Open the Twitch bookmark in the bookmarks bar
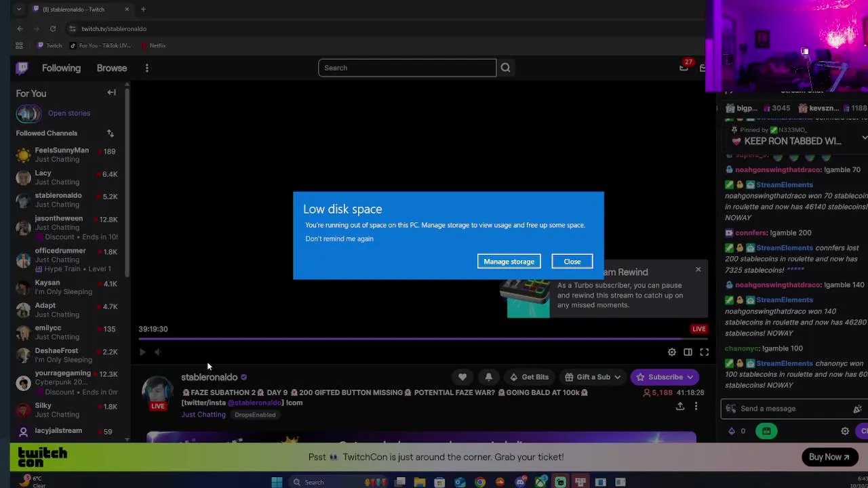This screenshot has height=488, width=868. [50, 45]
